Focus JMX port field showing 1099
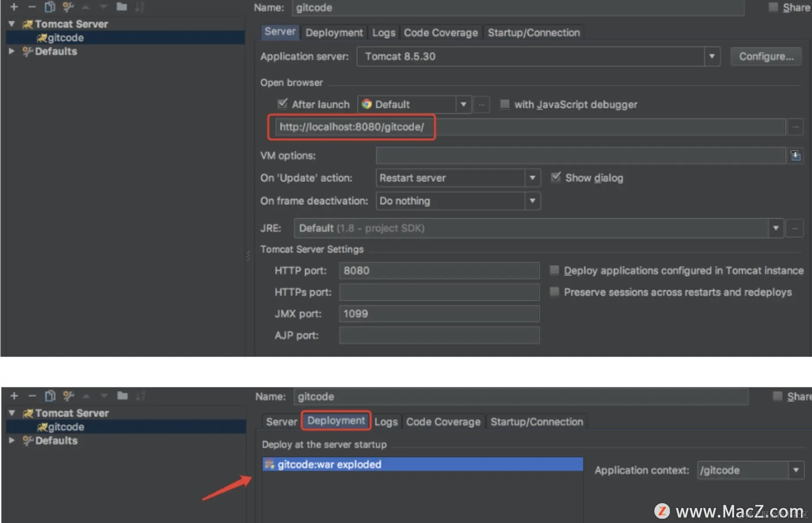Viewport: 812px width, 523px height. point(439,313)
